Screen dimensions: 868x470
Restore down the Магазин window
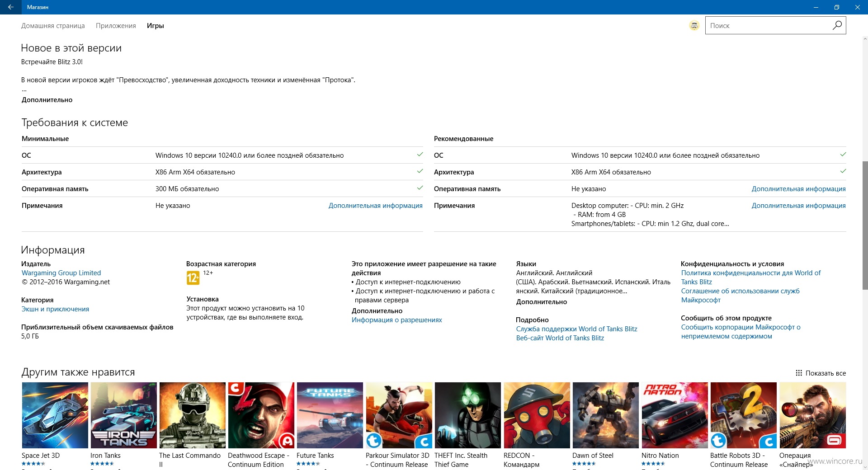[x=836, y=7]
